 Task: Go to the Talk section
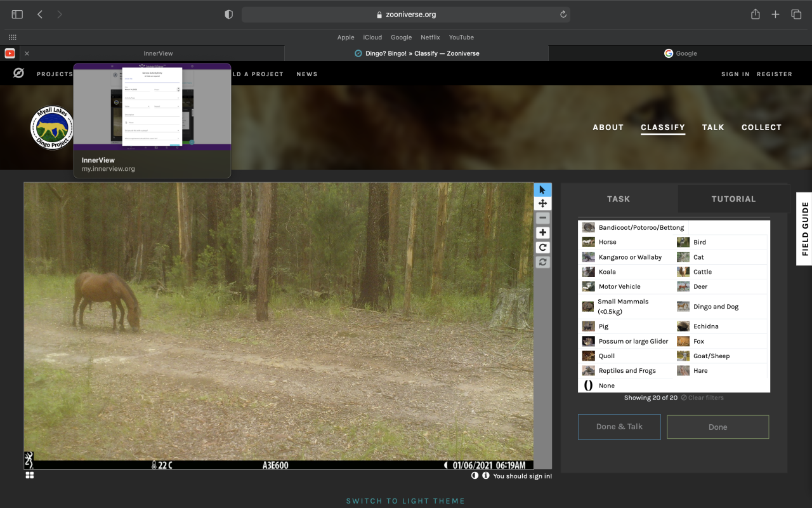(x=712, y=127)
